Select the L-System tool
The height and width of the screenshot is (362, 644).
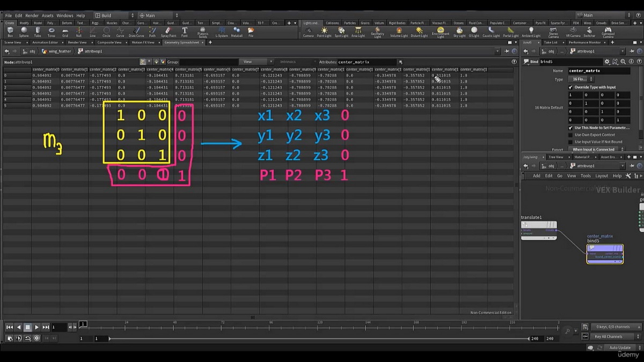pyautogui.click(x=222, y=32)
